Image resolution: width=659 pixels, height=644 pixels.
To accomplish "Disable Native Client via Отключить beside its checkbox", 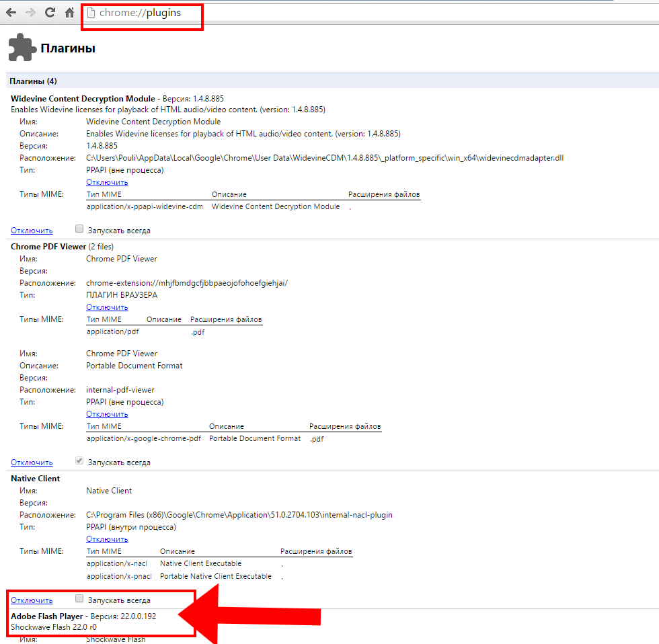I will pyautogui.click(x=32, y=600).
